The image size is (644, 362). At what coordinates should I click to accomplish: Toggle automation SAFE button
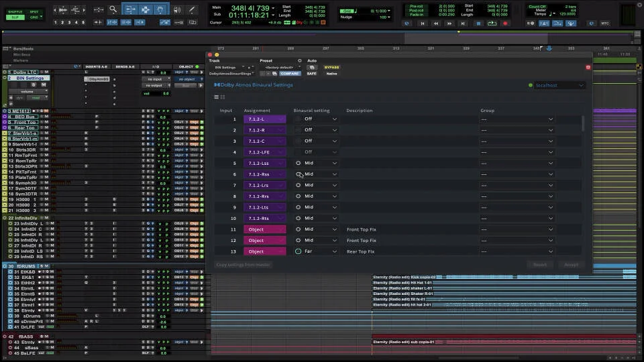[x=312, y=74]
